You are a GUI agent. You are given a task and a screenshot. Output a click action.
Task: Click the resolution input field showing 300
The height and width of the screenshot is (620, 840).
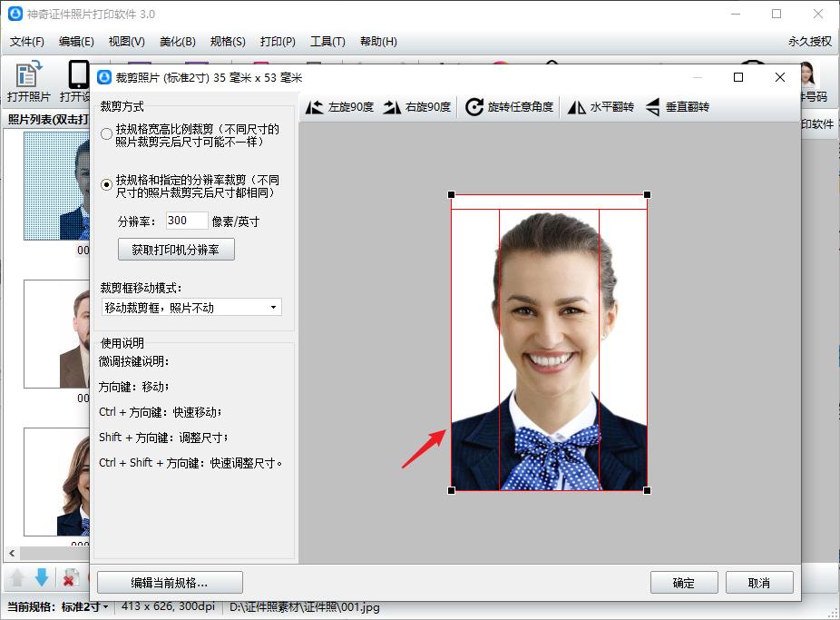[187, 221]
